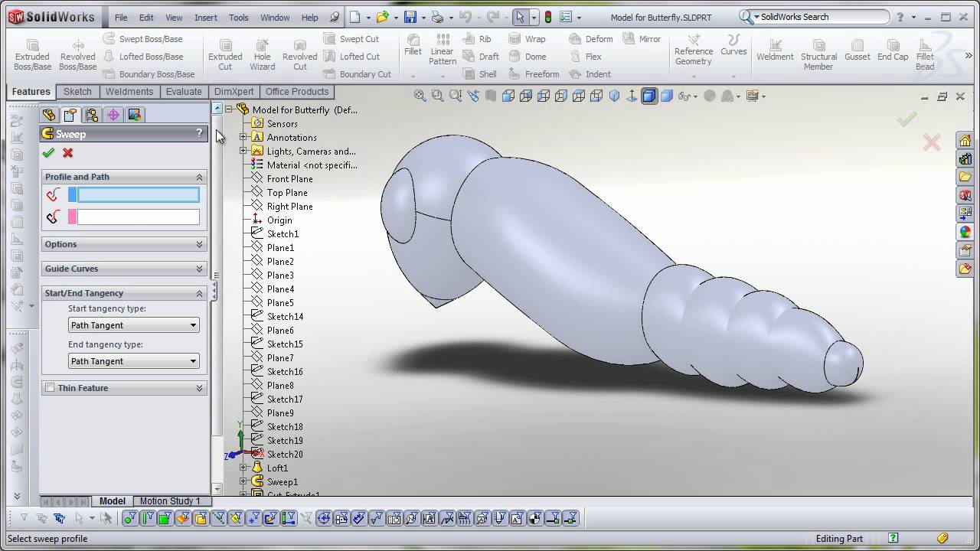Collapse the Profile and Path section

pos(199,177)
